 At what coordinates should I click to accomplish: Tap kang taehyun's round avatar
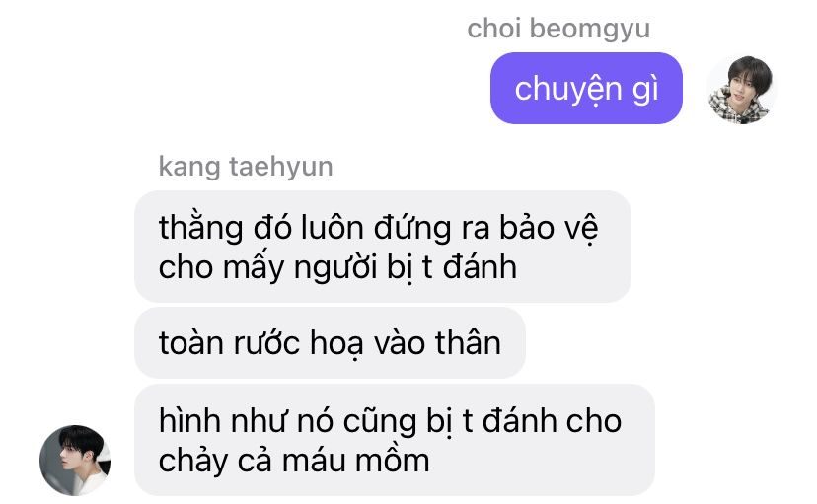(x=75, y=461)
